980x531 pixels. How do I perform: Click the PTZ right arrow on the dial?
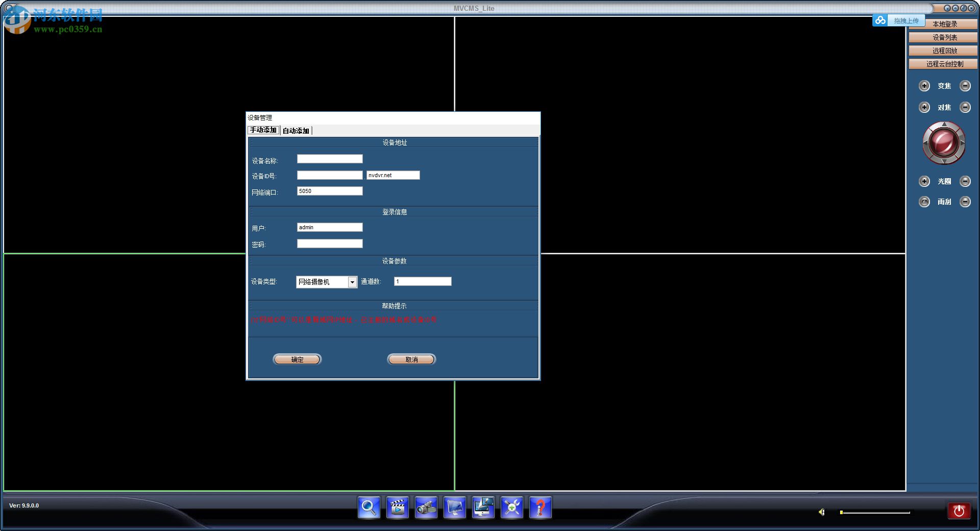click(x=963, y=143)
